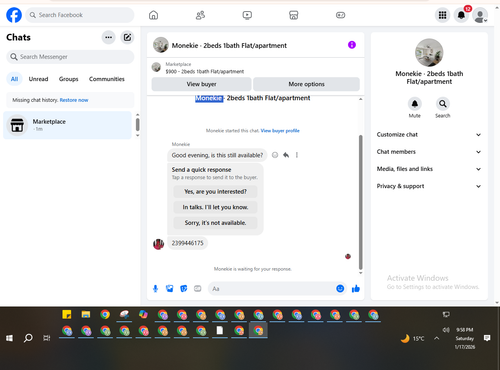500x370 pixels.
Task: Open the Facebook menu grid icon
Action: [442, 15]
